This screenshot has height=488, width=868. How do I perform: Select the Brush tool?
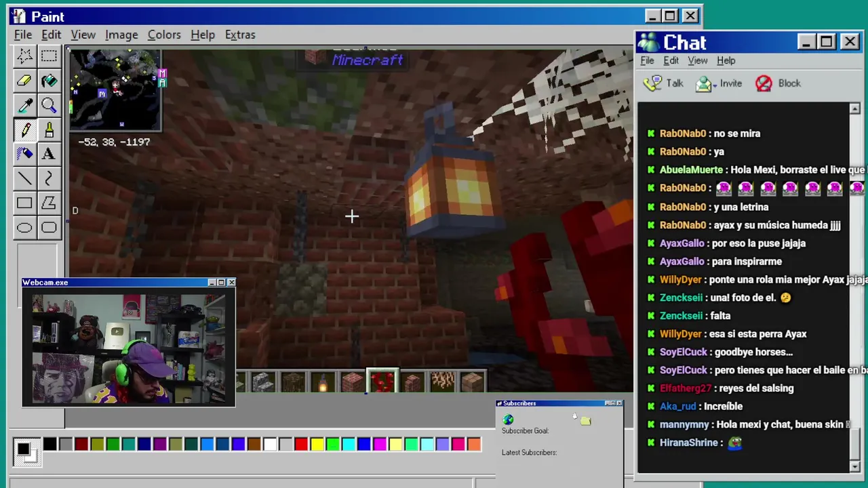click(49, 129)
